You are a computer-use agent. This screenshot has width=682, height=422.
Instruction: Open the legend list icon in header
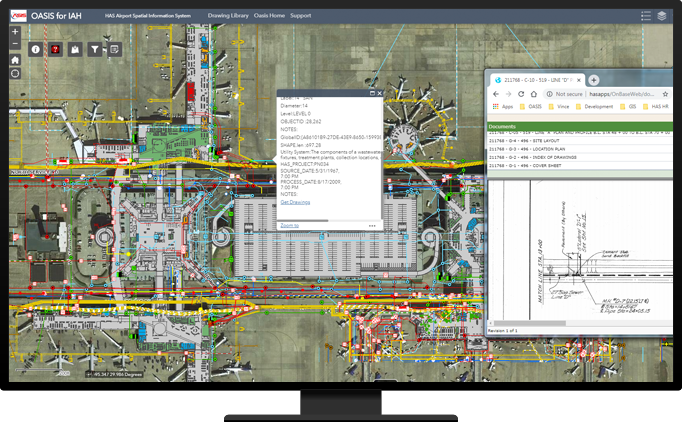click(x=646, y=16)
